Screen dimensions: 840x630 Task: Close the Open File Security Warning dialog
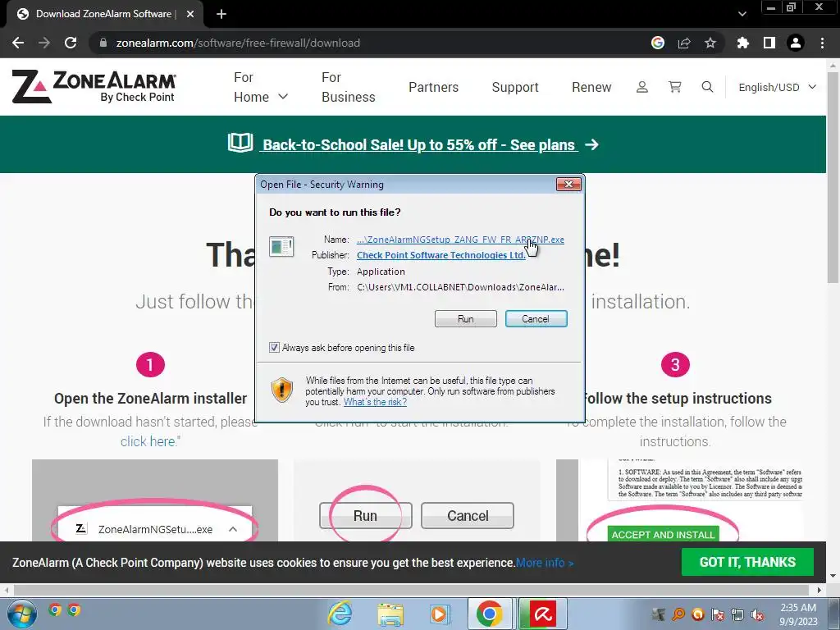pos(568,185)
